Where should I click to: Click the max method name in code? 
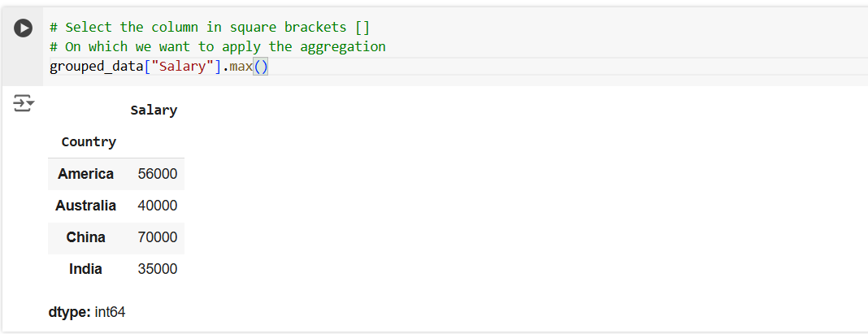coord(241,67)
